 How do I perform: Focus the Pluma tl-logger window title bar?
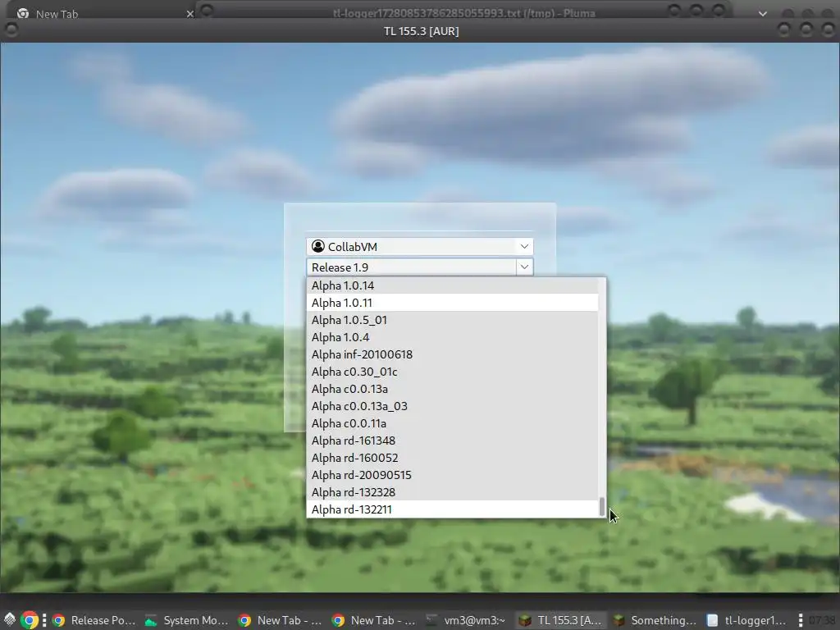click(463, 13)
